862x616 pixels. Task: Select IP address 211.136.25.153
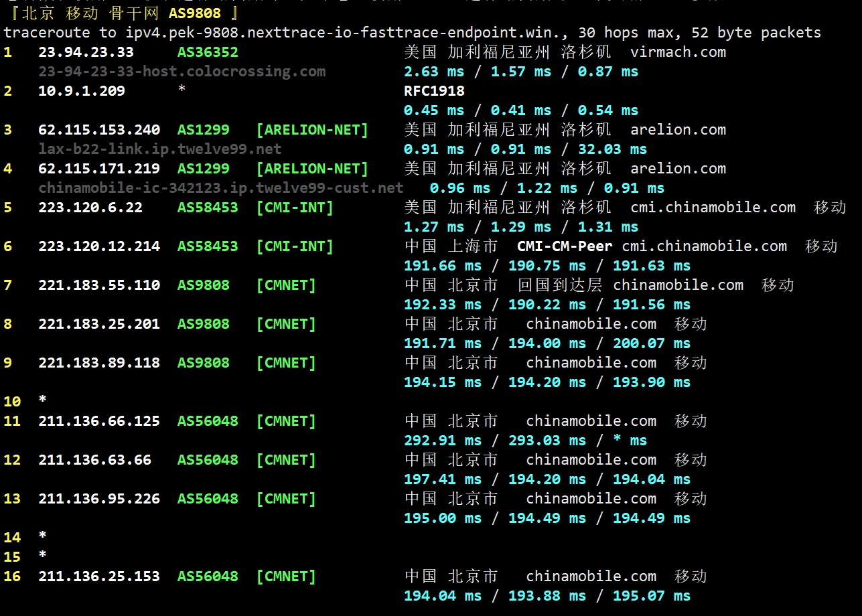coord(99,576)
